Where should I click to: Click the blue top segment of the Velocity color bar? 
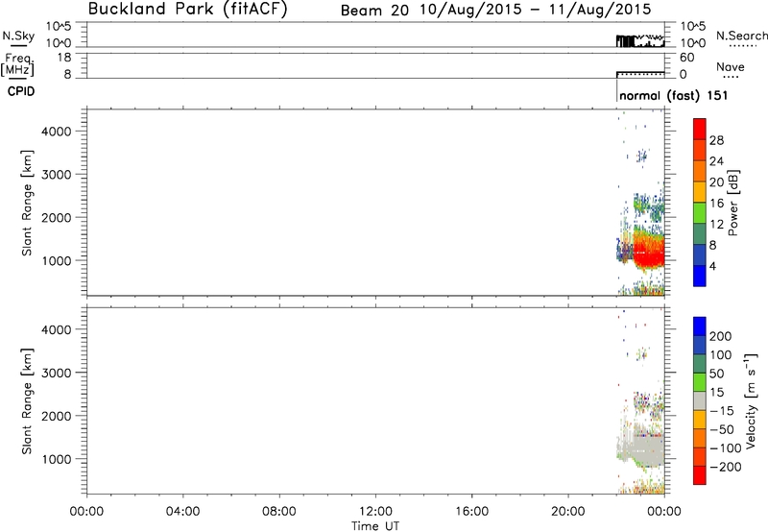700,326
